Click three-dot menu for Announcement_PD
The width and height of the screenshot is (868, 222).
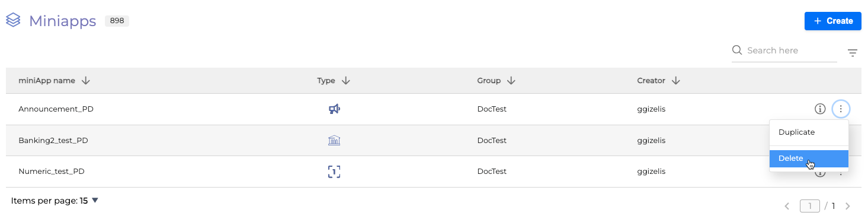coord(841,109)
